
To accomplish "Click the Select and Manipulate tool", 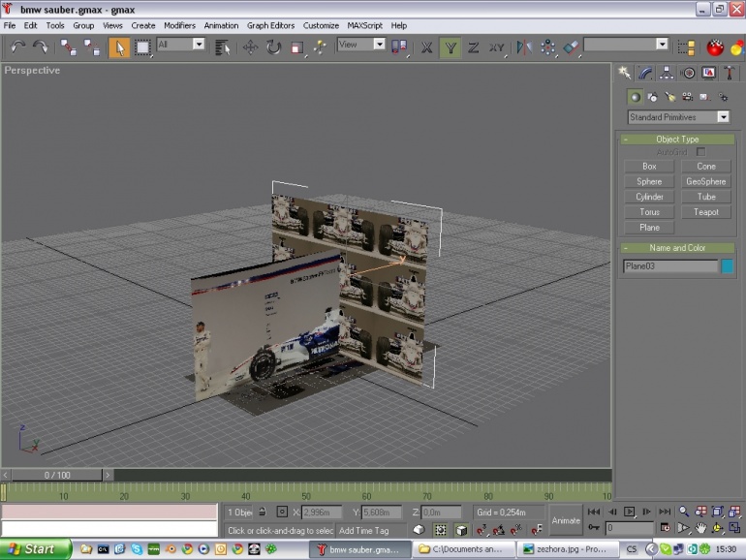I will [320, 47].
